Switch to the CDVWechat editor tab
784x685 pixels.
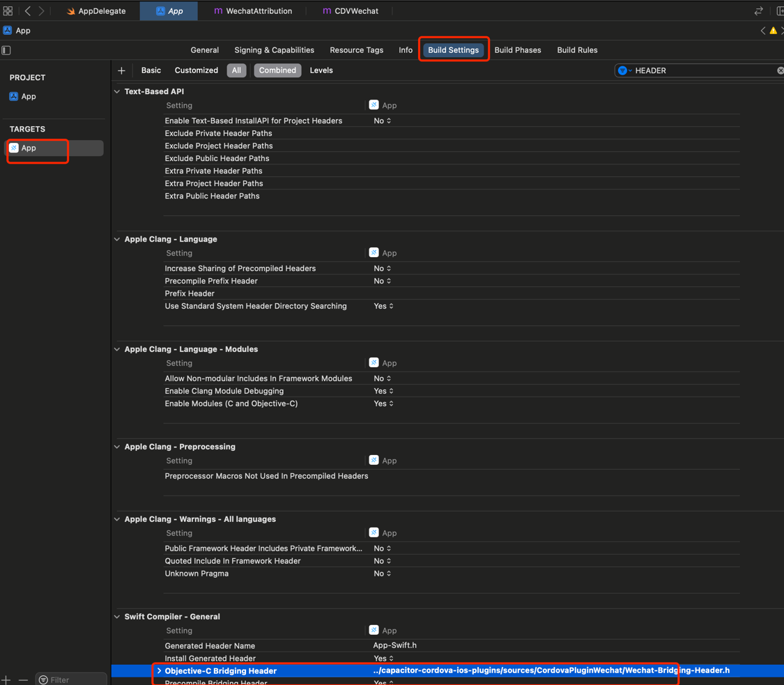pyautogui.click(x=350, y=11)
